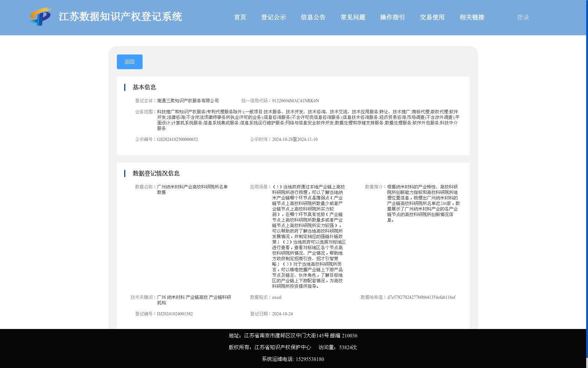Viewport: 588px width, 368px height.
Task: Select data name 广州纳米材料产业高校科研院所名单数据
Action: coord(192,190)
